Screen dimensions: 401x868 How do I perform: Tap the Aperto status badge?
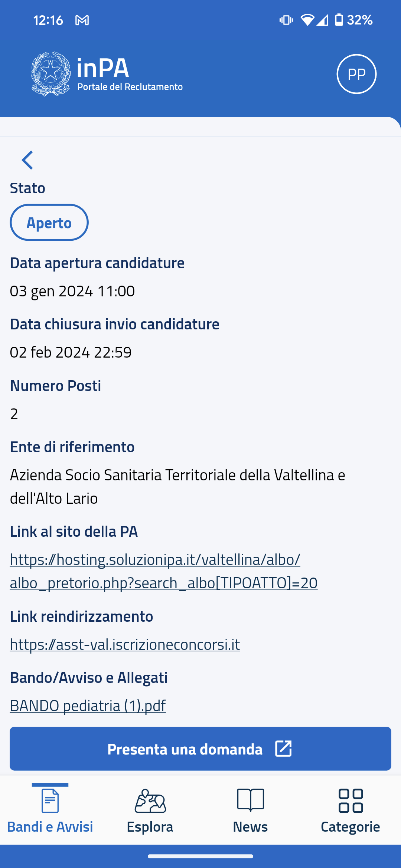tap(49, 223)
